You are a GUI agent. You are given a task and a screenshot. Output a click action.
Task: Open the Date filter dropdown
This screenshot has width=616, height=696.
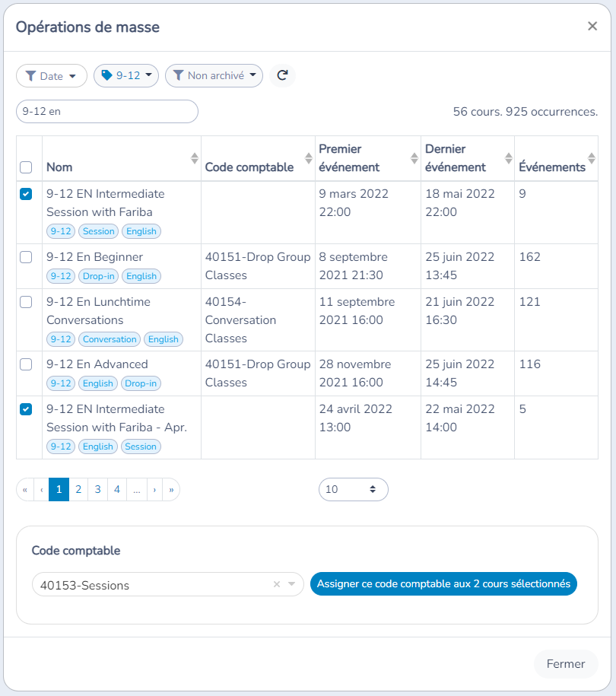click(x=52, y=76)
